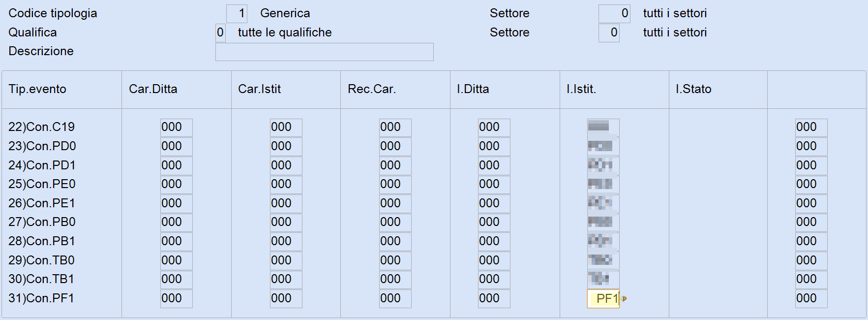Edit Car.Ditta value for 22)Con.C19
The width and height of the screenshot is (868, 320).
[x=177, y=127]
